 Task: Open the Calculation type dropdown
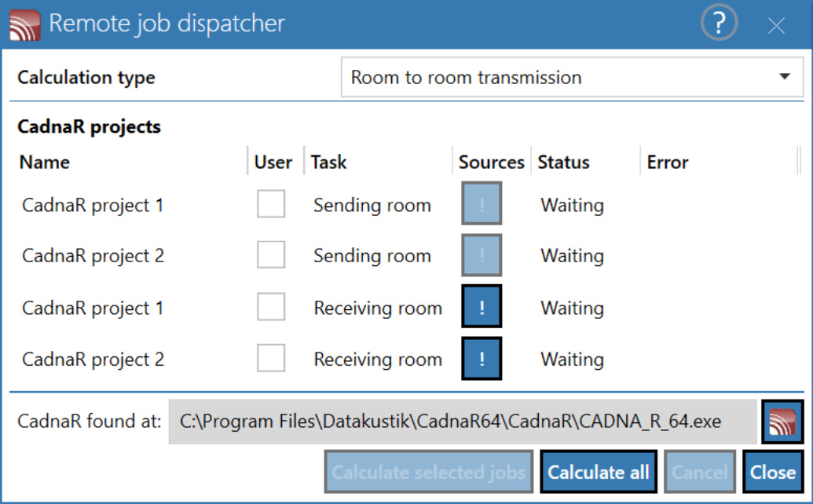tap(572, 77)
